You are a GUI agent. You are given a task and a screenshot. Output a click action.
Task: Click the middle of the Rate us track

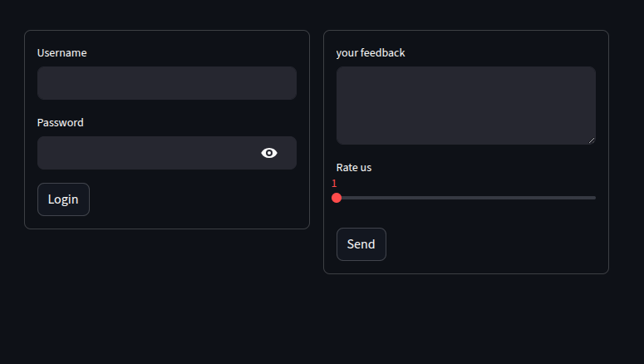pos(465,198)
